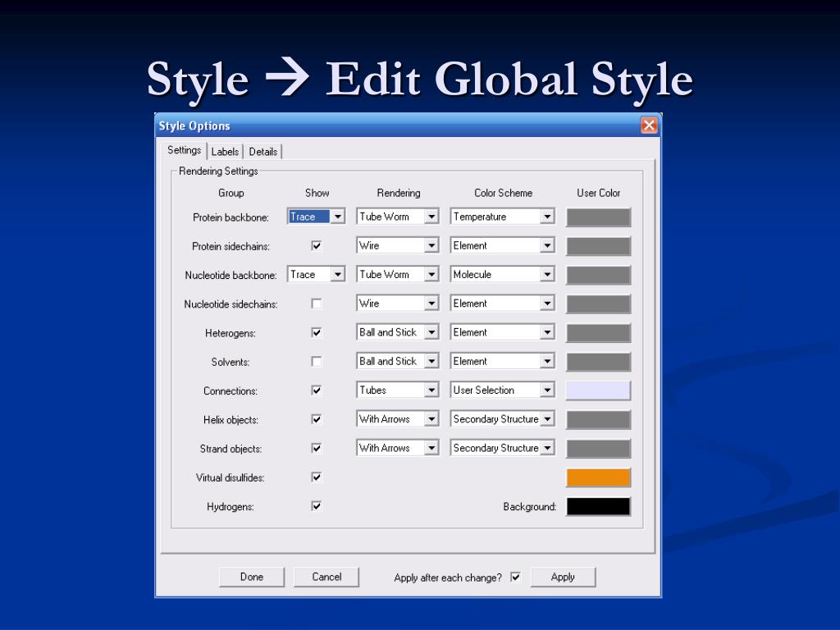Image resolution: width=840 pixels, height=630 pixels.
Task: Pick Connections light lavender color swatch
Action: 598,390
